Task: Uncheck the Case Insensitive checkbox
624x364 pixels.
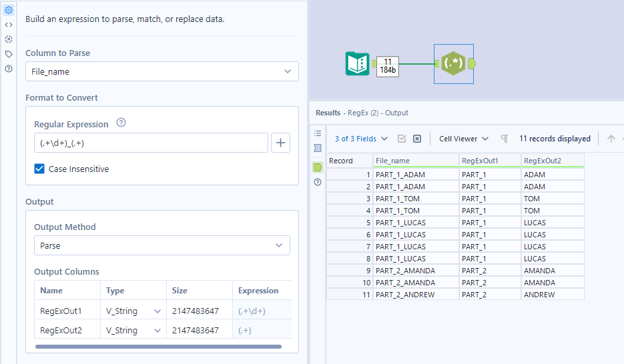Action: pos(39,169)
